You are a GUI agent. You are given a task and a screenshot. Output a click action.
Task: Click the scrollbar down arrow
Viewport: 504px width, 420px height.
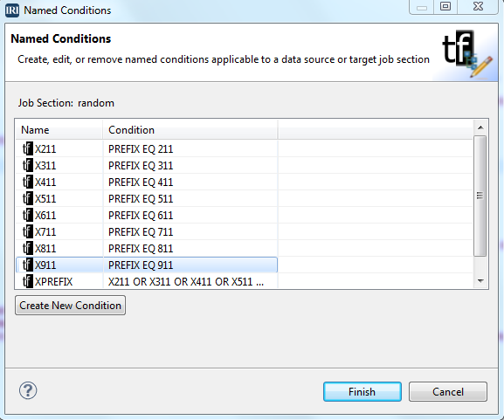(480, 281)
